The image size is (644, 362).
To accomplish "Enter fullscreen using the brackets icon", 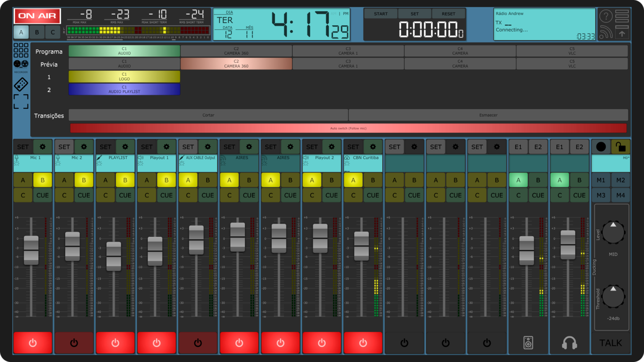I will pos(21,101).
